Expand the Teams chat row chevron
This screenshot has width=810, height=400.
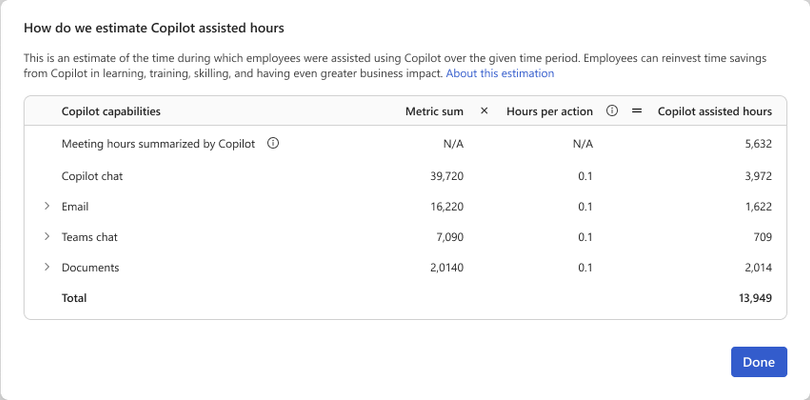47,237
